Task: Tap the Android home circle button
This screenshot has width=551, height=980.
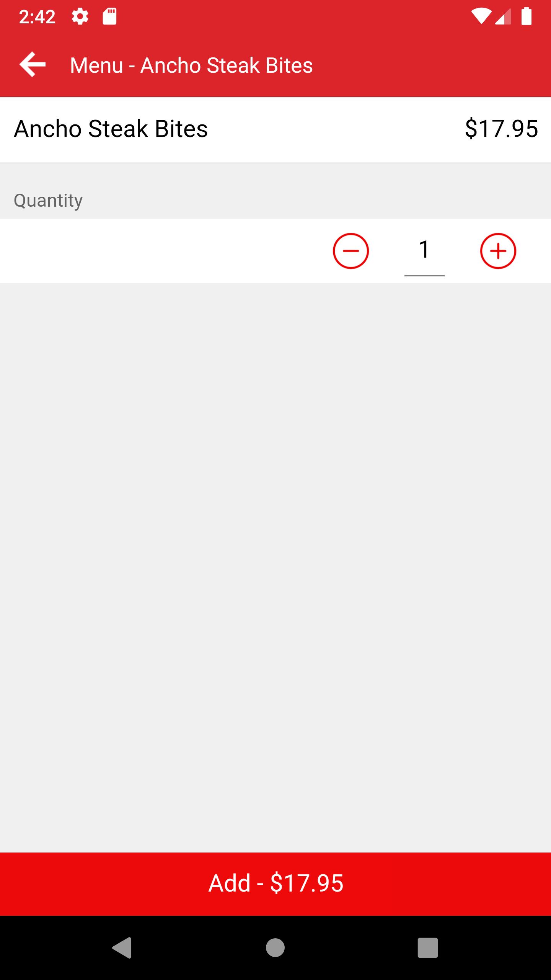Action: pyautogui.click(x=275, y=947)
